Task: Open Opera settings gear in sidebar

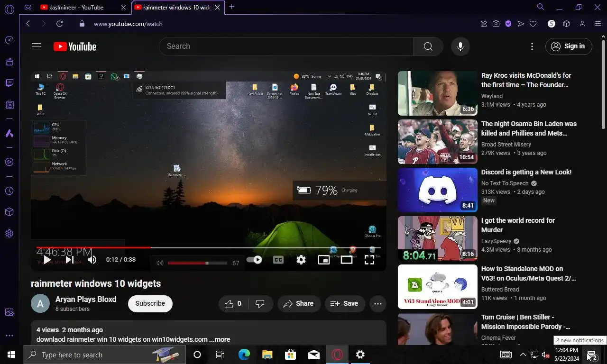Action: (x=9, y=234)
